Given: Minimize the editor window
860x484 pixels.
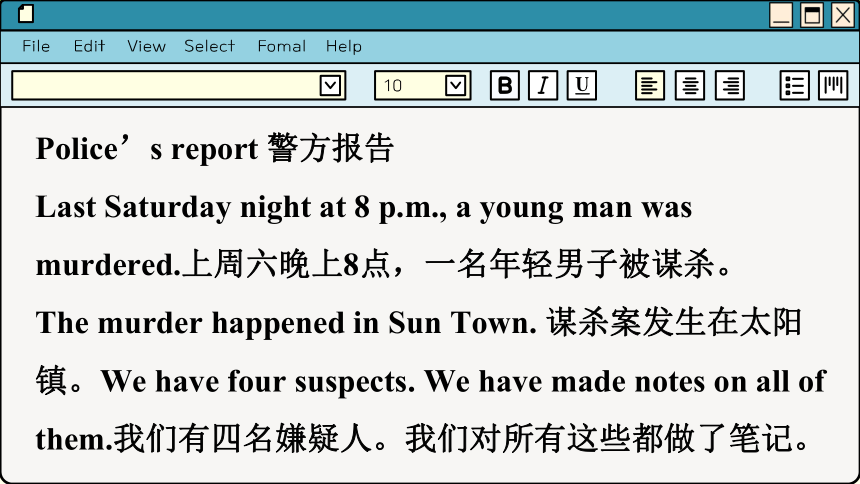Looking at the screenshot, I should (780, 15).
